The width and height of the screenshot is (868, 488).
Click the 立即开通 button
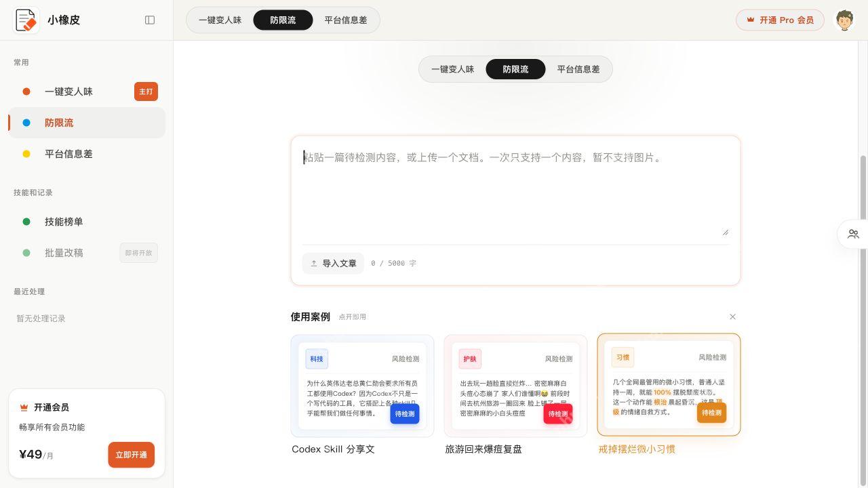132,455
